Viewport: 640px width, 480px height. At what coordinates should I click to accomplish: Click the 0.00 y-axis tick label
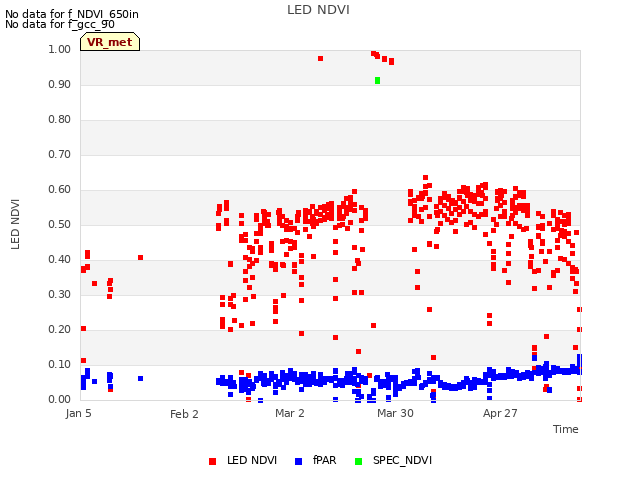pyautogui.click(x=60, y=399)
